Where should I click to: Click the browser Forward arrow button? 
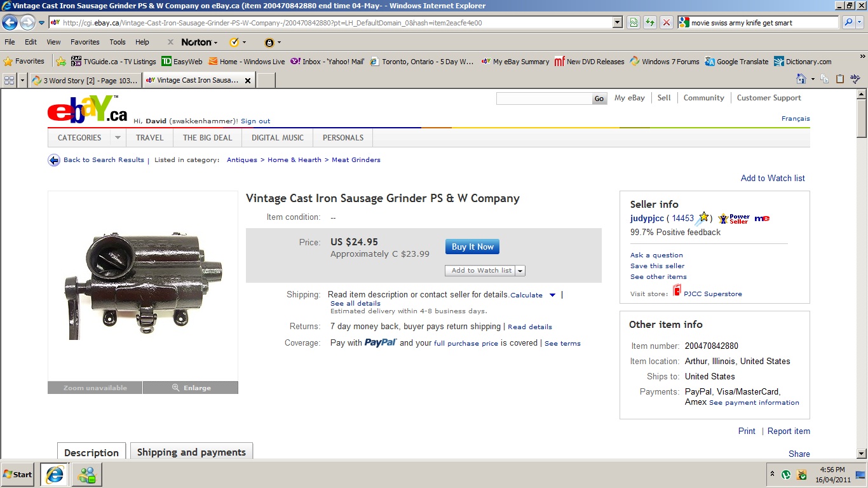[x=27, y=23]
